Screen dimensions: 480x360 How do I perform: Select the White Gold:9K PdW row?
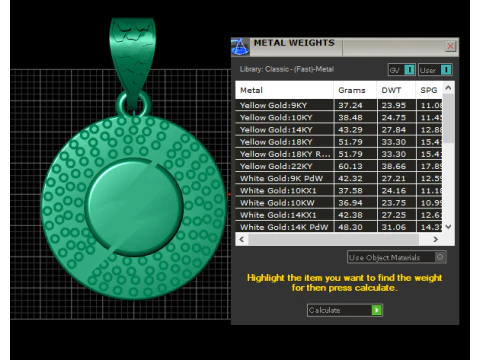339,178
